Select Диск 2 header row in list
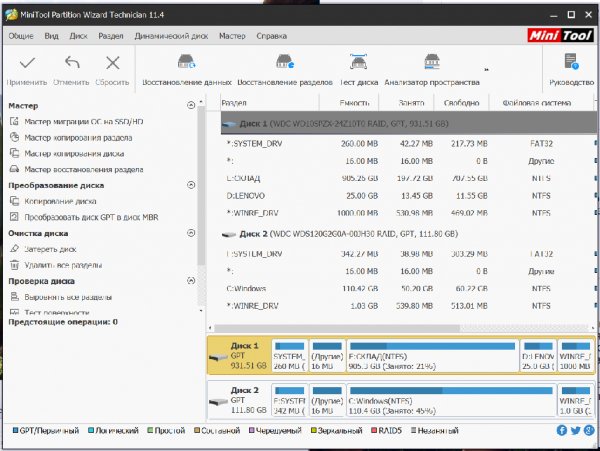Viewport: 600px width, 451px height. tap(409, 234)
